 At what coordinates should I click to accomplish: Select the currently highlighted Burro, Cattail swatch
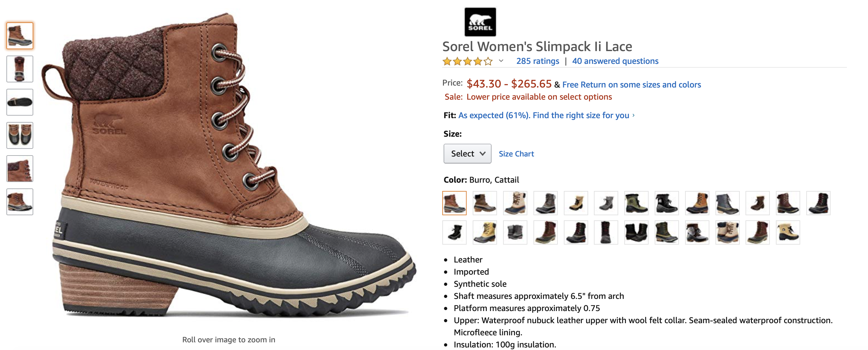coord(454,203)
